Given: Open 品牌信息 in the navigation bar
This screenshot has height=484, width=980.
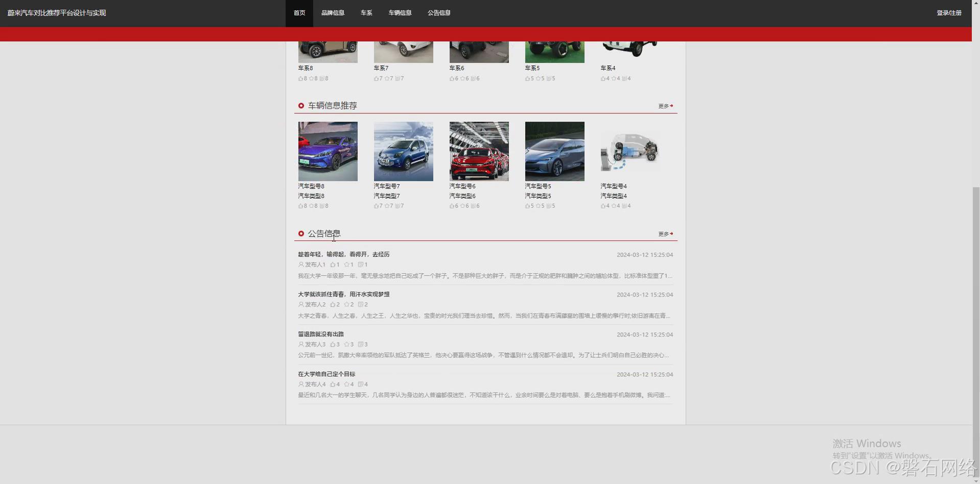Looking at the screenshot, I should pos(333,13).
